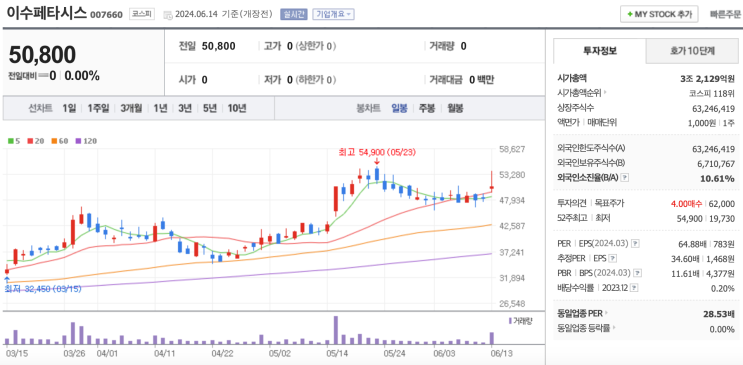Click the 거래대금 0 백만 value
The width and height of the screenshot is (743, 365).
tap(481, 80)
